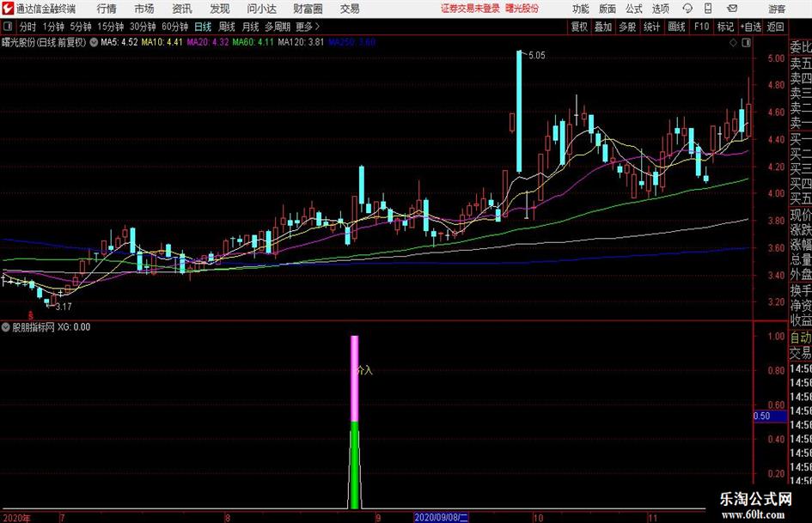Click the 介入 signal bar in indicator
This screenshot has width=812, height=523.
[x=355, y=422]
